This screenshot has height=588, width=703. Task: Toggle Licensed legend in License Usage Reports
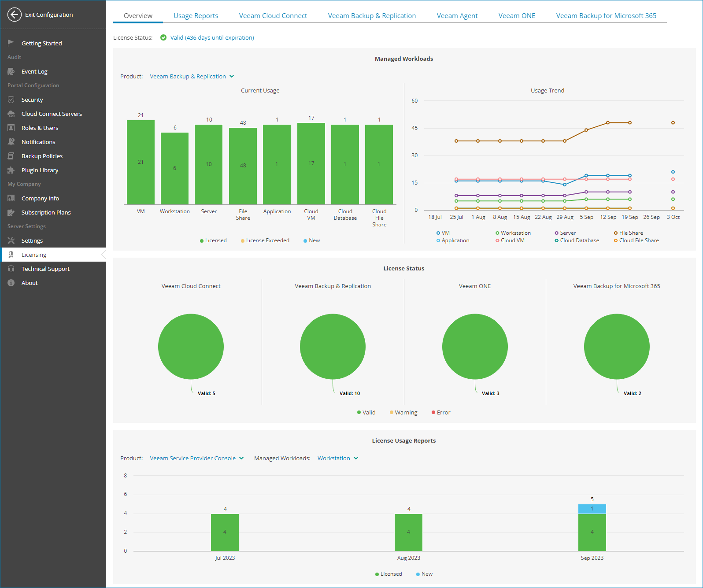(x=388, y=574)
